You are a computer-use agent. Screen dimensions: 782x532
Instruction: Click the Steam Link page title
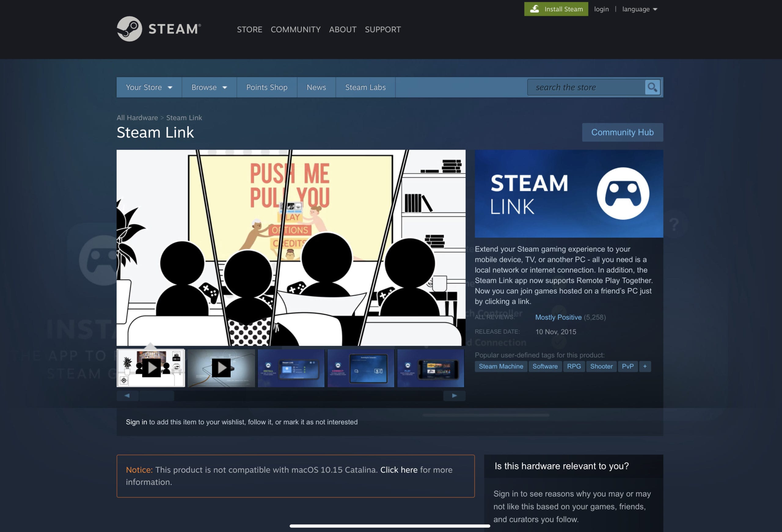click(155, 132)
